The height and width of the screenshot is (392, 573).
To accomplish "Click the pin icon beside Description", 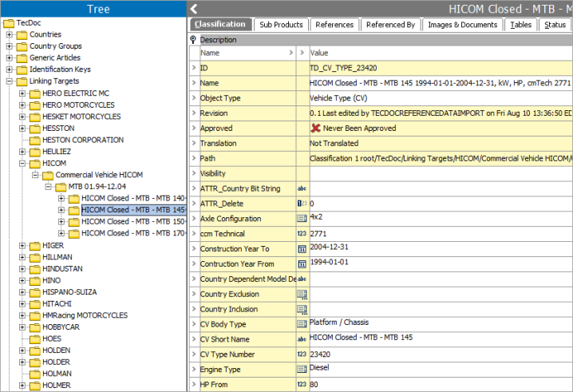I will coord(193,39).
